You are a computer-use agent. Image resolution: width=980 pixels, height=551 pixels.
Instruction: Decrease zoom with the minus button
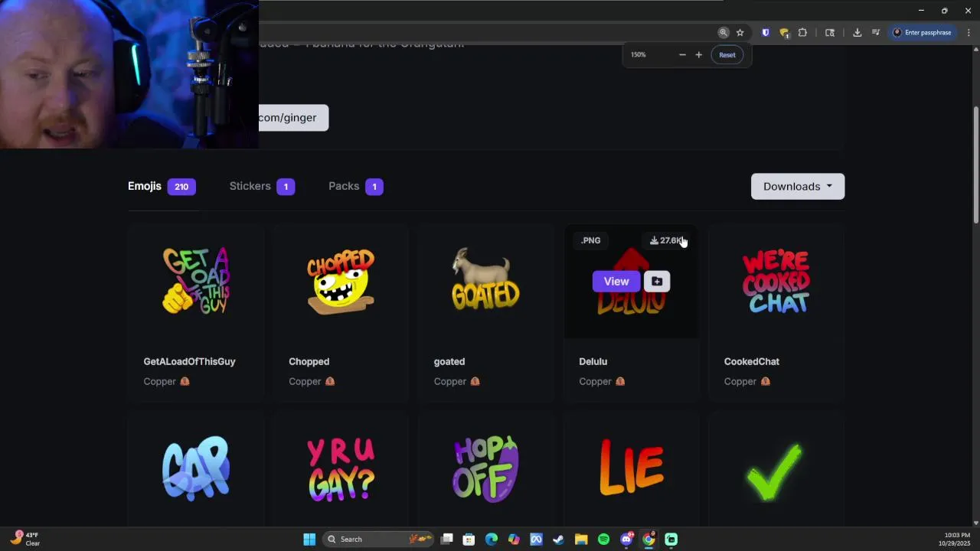(682, 54)
